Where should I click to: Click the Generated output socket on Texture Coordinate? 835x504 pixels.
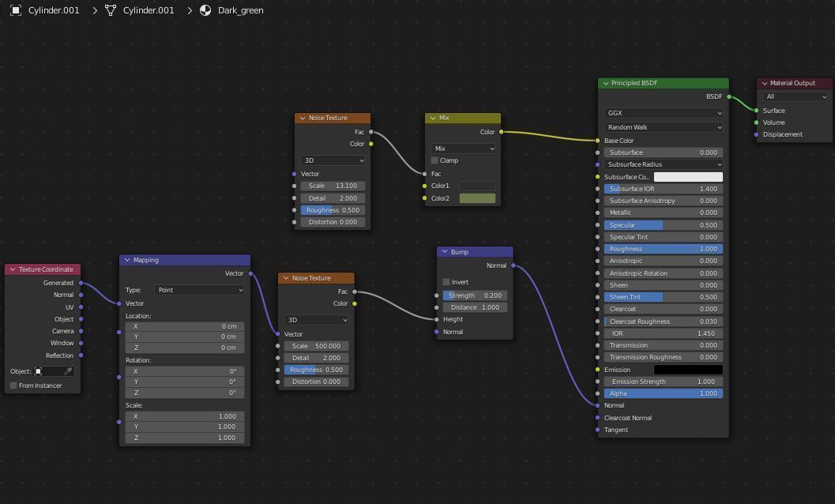pos(81,283)
